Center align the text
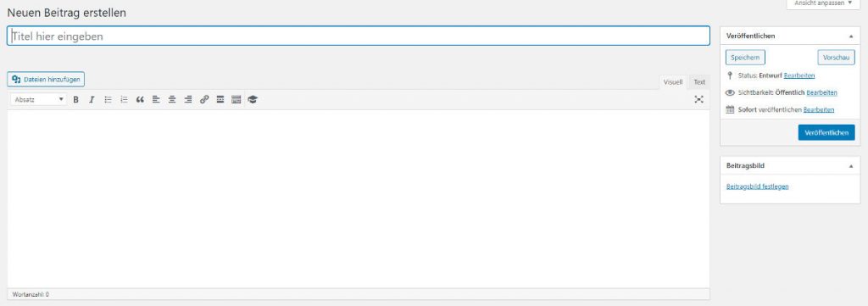This screenshot has height=306, width=868. click(x=172, y=100)
